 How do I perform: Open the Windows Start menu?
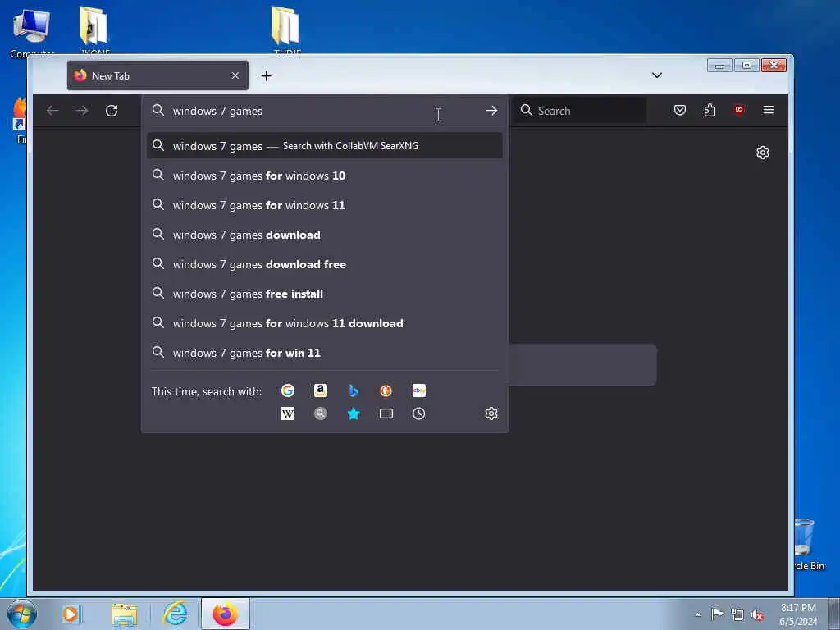point(22,614)
